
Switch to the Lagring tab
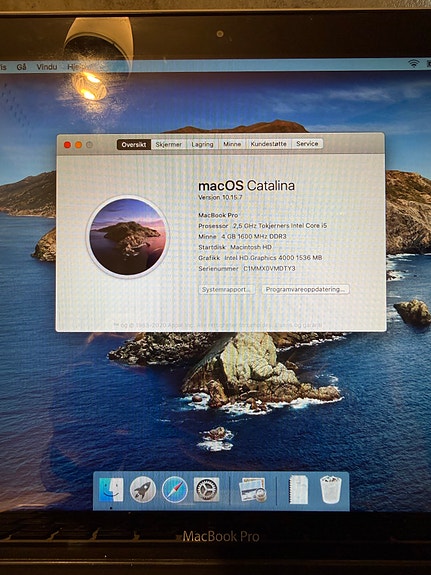click(x=202, y=144)
